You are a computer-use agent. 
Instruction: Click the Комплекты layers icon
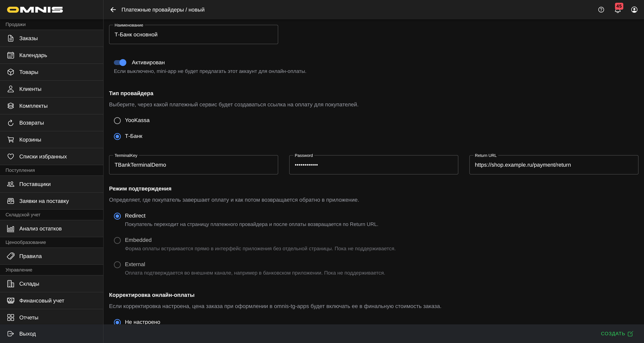pos(11,106)
